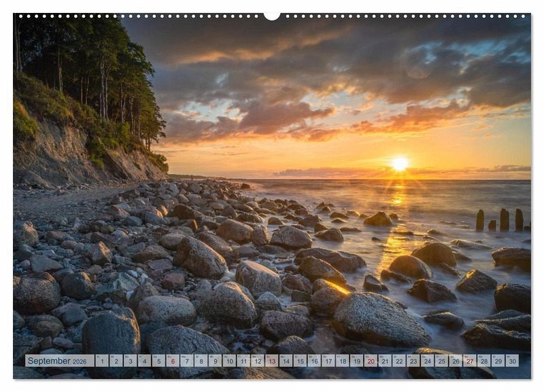
Task: Choose day 29 in the calendar strip
Action: point(498,361)
